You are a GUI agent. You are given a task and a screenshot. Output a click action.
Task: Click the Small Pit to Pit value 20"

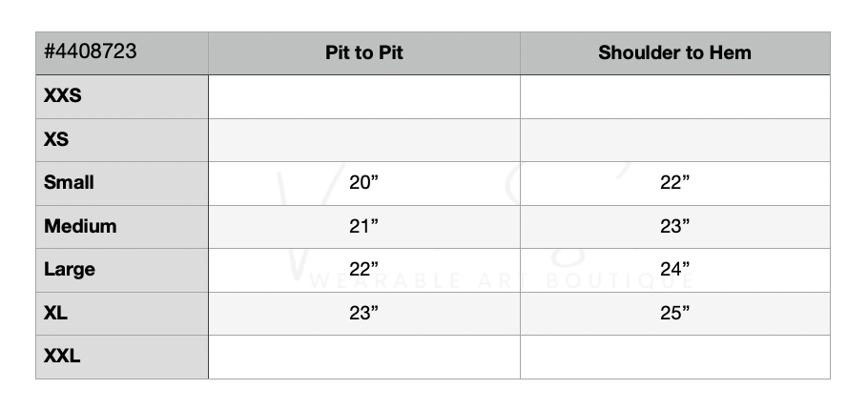[x=363, y=183]
